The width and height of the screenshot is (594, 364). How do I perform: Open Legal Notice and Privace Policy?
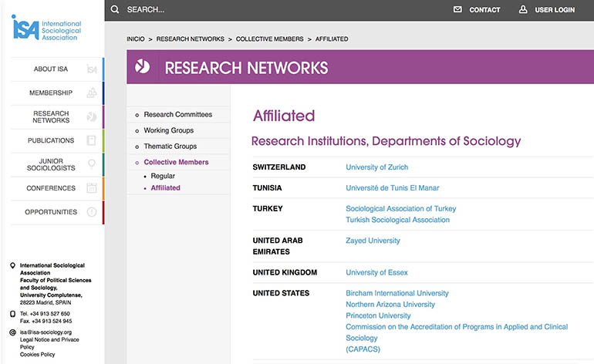[49, 343]
